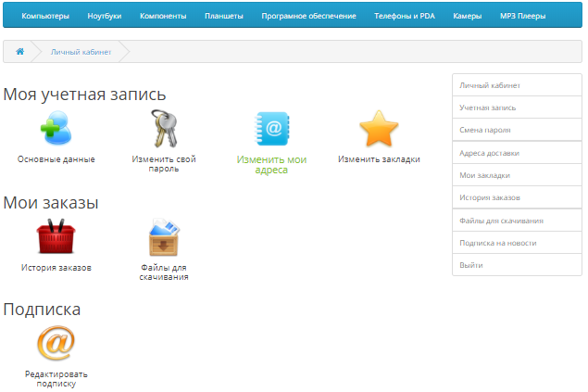Click the blue address book icon
The width and height of the screenshot is (588, 392).
(271, 129)
